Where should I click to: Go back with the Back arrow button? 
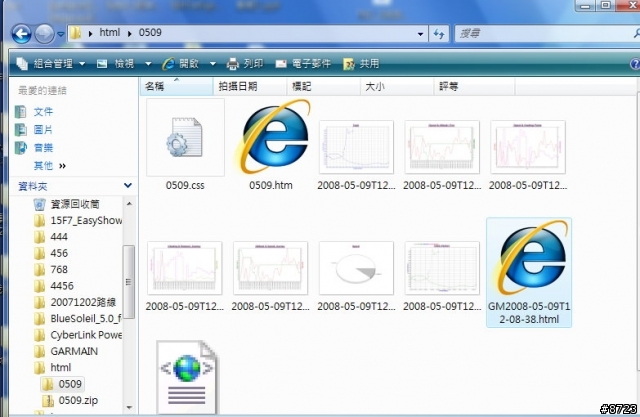point(21,33)
